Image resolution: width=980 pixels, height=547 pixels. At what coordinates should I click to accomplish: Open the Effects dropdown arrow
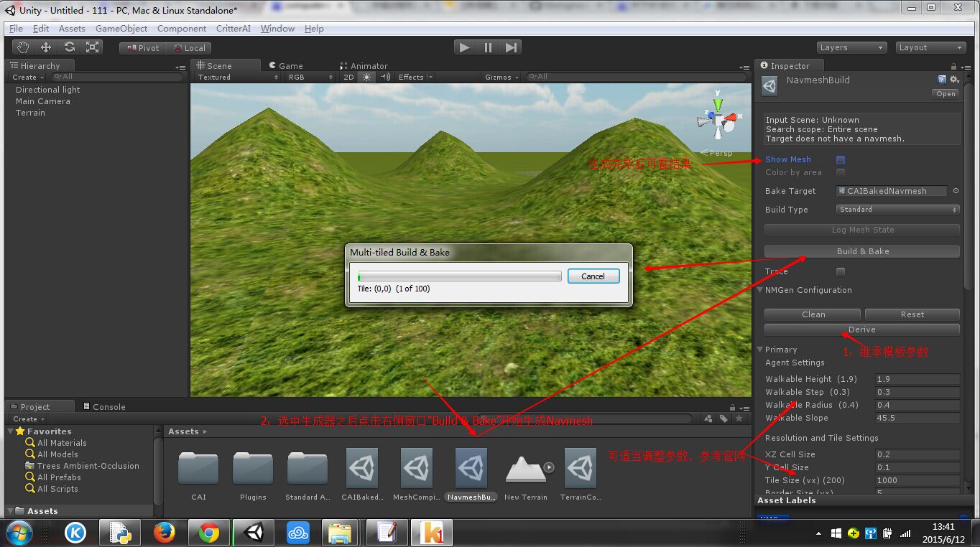pyautogui.click(x=430, y=77)
